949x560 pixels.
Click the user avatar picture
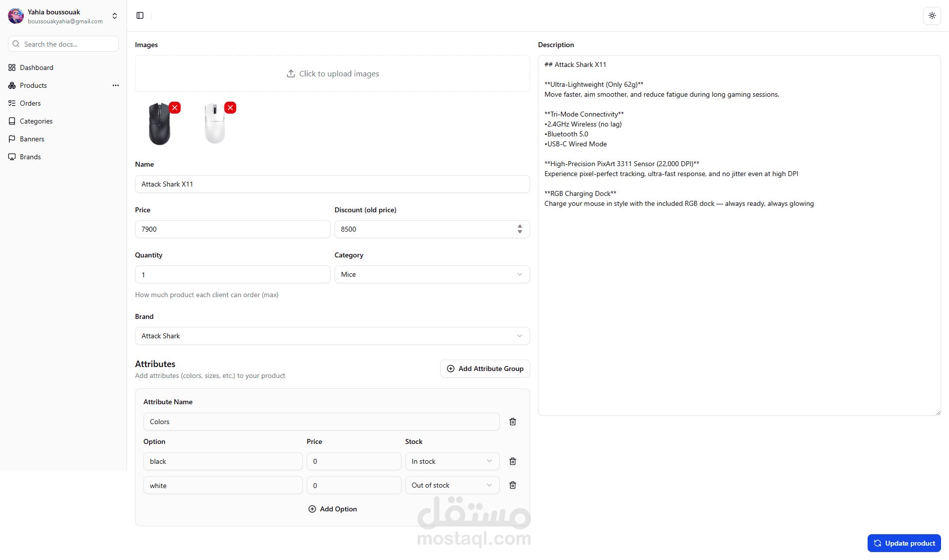[x=16, y=16]
